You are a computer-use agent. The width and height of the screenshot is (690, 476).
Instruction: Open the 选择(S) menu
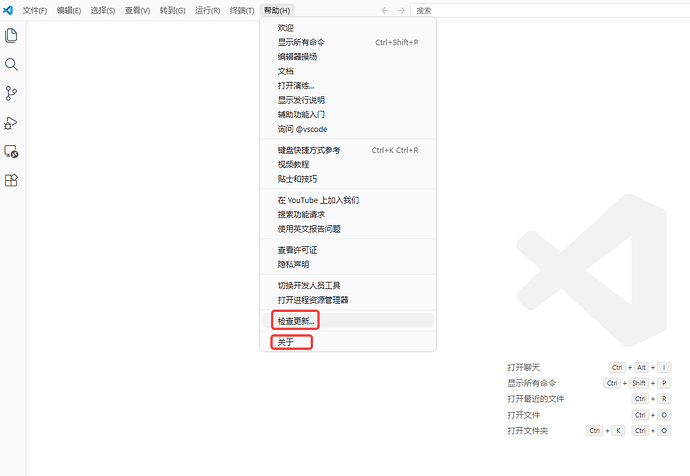pyautogui.click(x=103, y=11)
